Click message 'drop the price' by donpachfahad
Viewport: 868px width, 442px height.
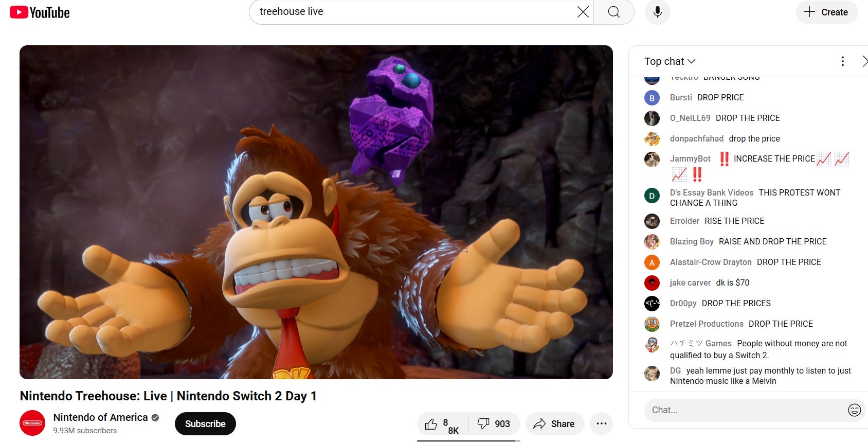point(754,138)
